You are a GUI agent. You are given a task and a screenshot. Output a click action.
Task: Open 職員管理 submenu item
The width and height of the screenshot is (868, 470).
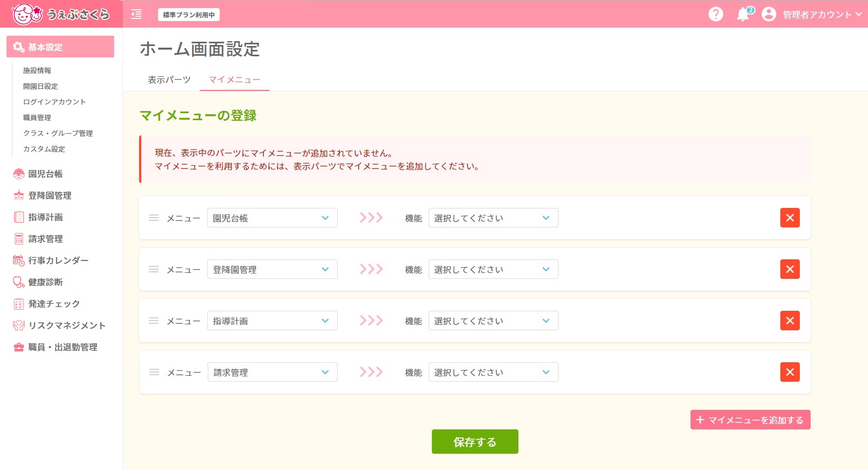click(37, 118)
